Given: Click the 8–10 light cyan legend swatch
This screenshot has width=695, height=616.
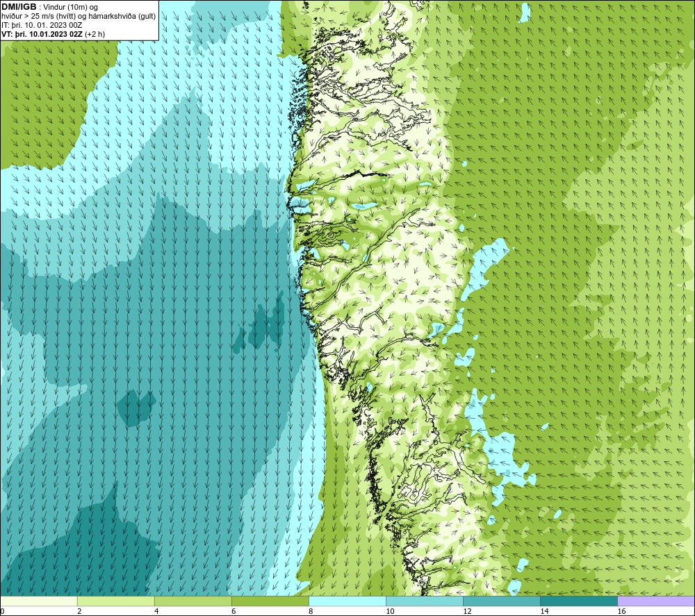Looking at the screenshot, I should pos(347,601).
